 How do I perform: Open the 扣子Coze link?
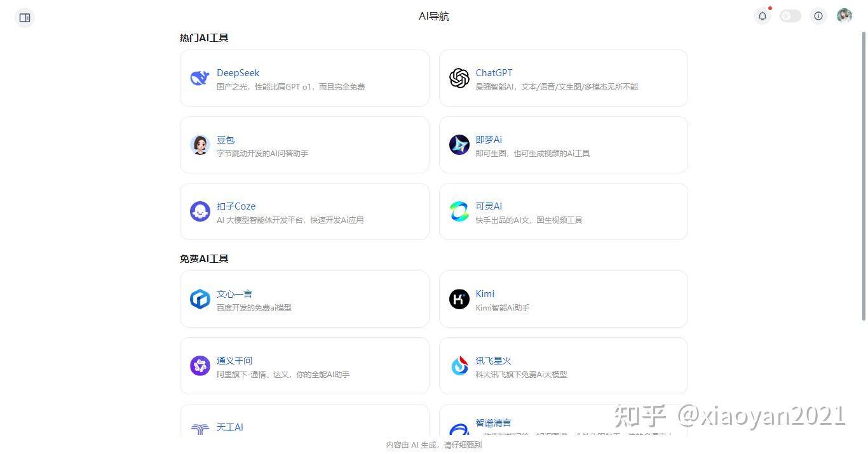point(236,206)
